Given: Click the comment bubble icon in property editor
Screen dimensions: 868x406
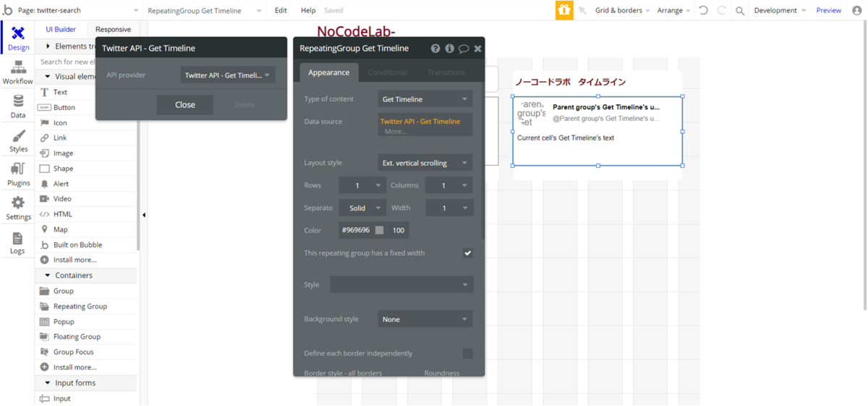Looking at the screenshot, I should [x=464, y=48].
